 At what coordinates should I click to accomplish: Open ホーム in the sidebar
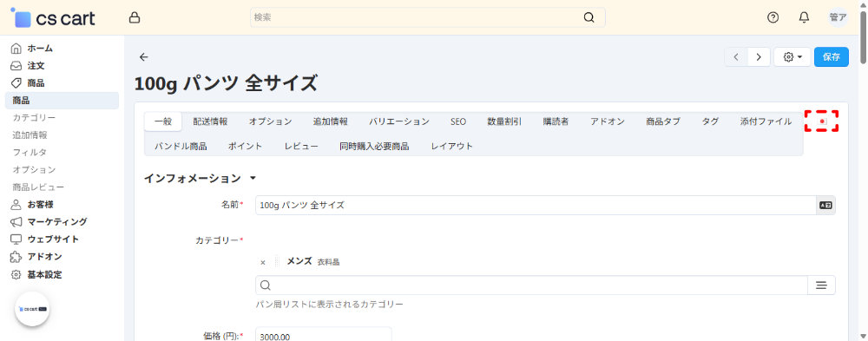pos(41,49)
